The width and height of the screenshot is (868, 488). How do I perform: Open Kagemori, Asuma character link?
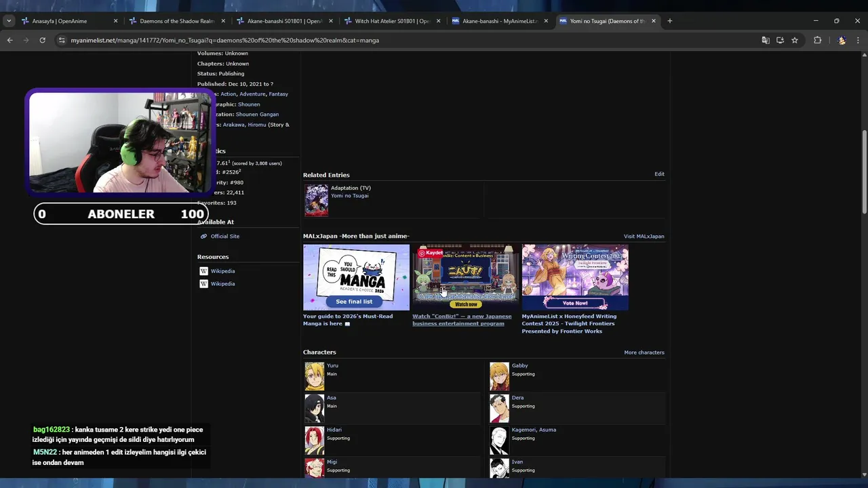click(534, 430)
